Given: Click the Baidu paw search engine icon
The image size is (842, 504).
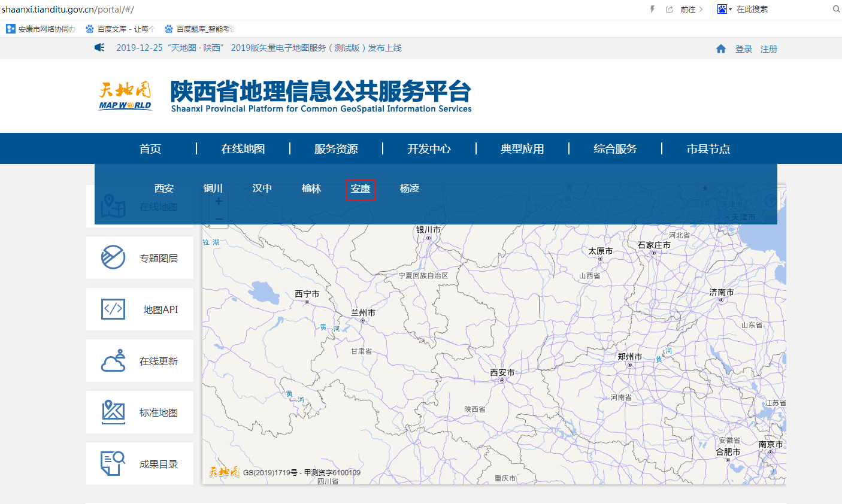Looking at the screenshot, I should tap(722, 9).
